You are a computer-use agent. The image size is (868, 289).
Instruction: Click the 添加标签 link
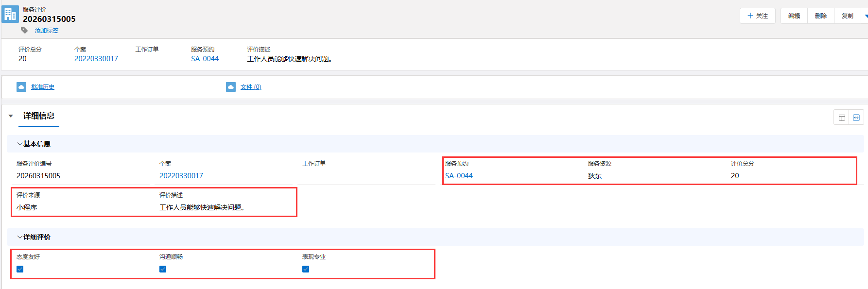point(47,30)
